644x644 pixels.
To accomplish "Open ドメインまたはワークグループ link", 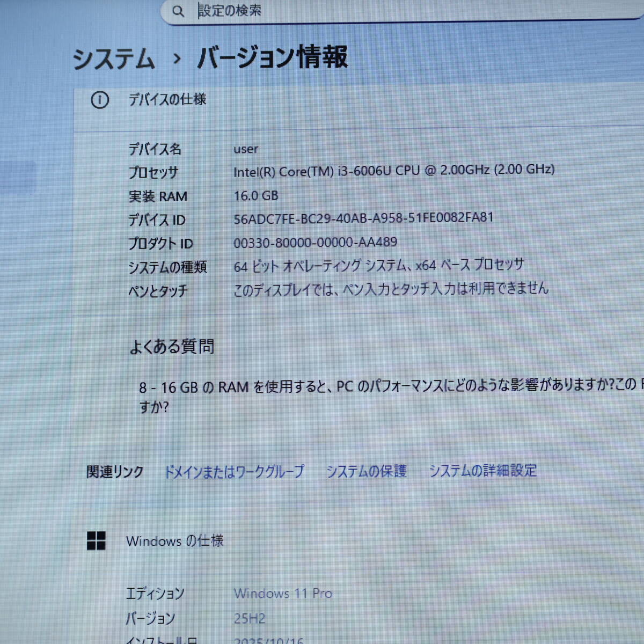I will pos(234,472).
